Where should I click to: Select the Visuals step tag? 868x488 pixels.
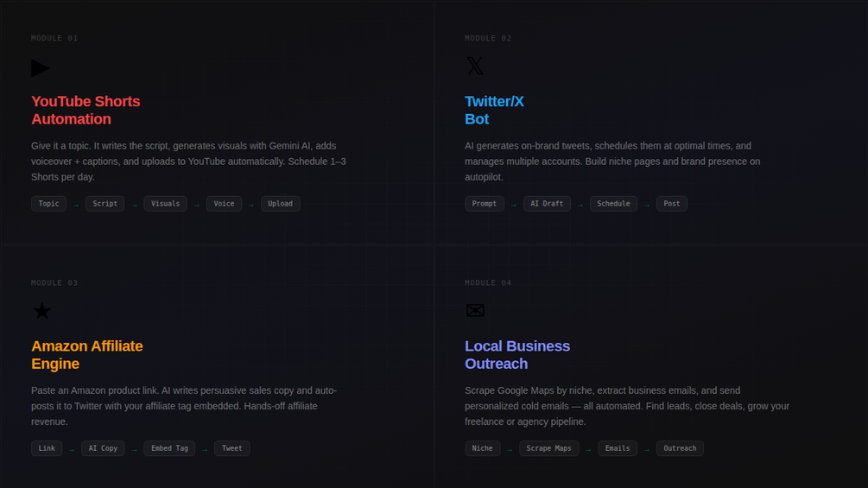coord(166,204)
